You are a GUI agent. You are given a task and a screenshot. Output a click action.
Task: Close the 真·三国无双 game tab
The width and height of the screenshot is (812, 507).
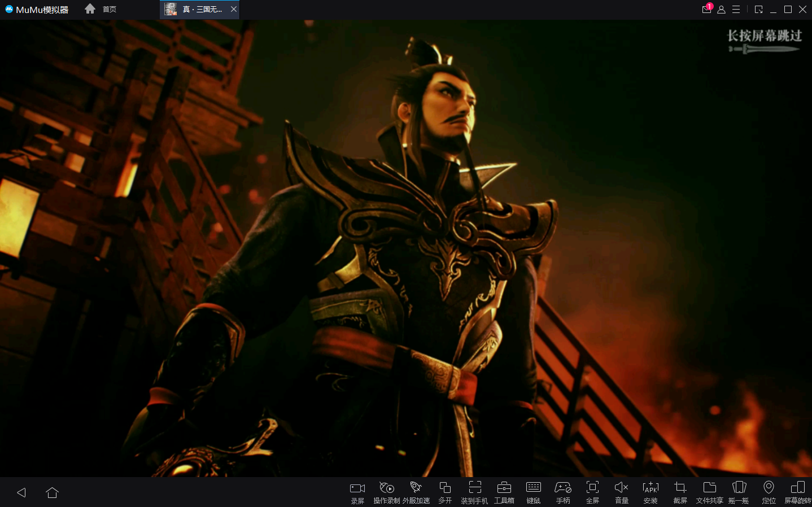(234, 9)
